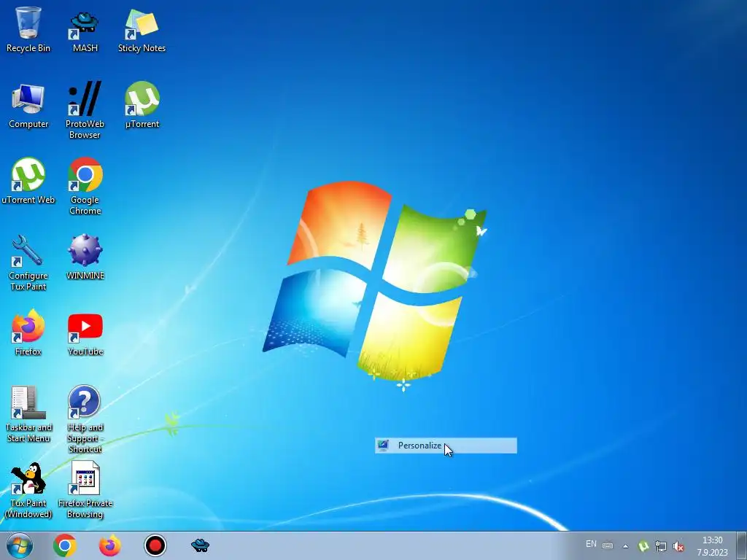Select the MASH desktop shortcut

pyautogui.click(x=85, y=29)
